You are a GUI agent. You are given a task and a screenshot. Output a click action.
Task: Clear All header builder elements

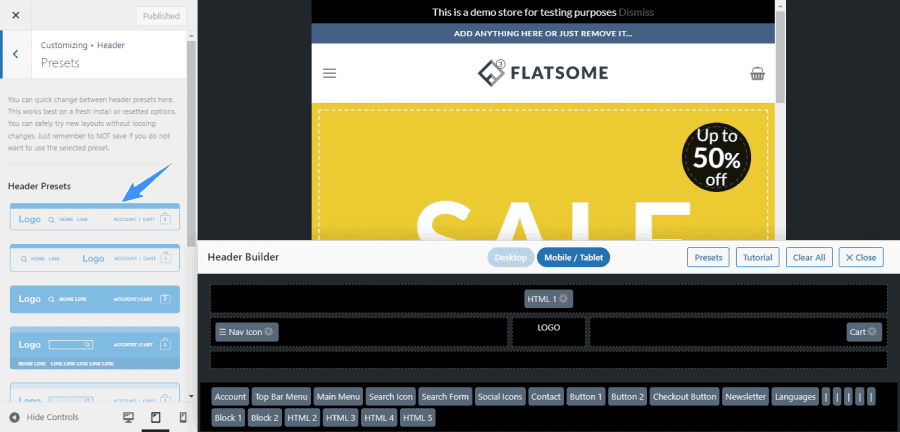tap(809, 258)
